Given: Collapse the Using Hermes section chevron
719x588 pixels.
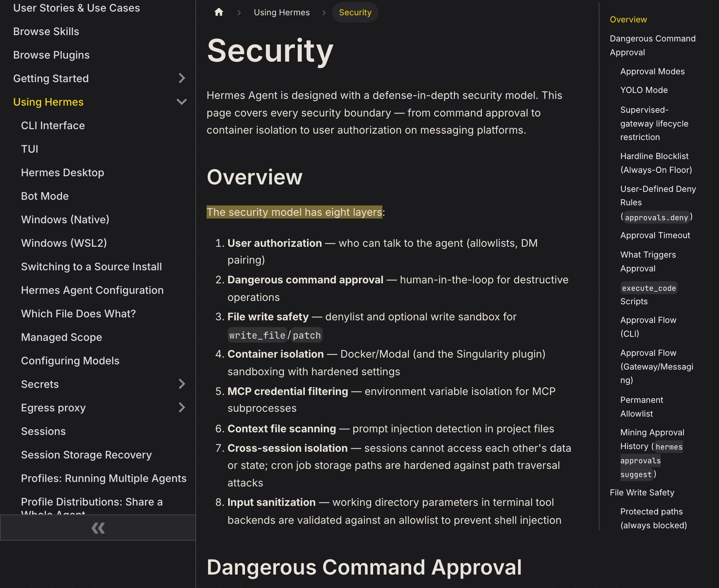Looking at the screenshot, I should pos(182,102).
